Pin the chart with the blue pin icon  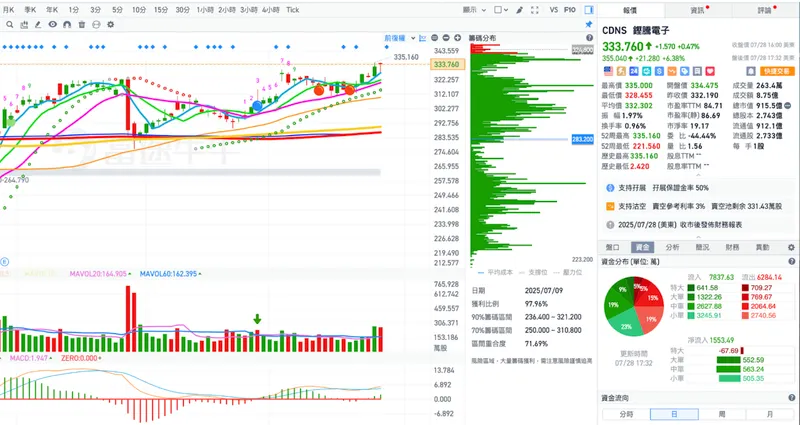tap(588, 24)
